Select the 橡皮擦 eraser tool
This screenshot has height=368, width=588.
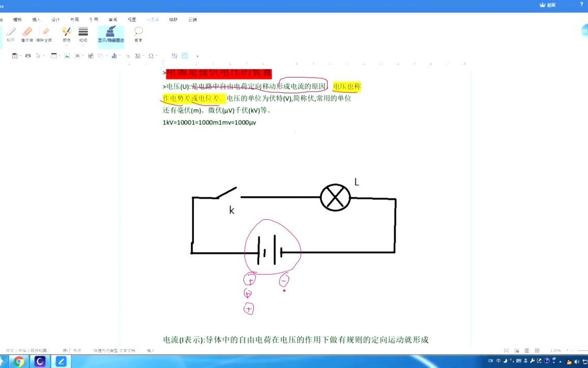tap(27, 34)
